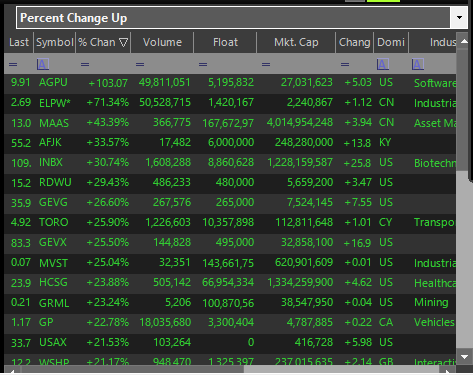The height and width of the screenshot is (375, 473).
Task: Select the MAAS symbol cell
Action: pos(54,123)
